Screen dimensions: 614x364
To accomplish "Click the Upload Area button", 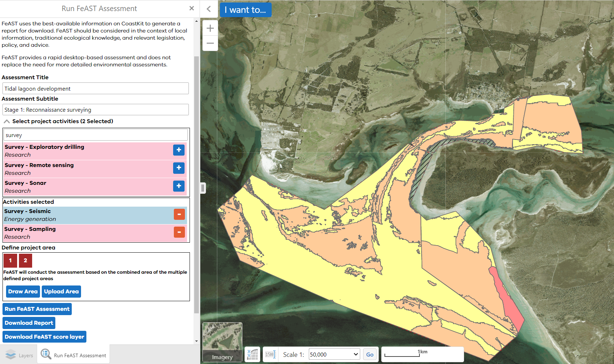I will pyautogui.click(x=61, y=292).
